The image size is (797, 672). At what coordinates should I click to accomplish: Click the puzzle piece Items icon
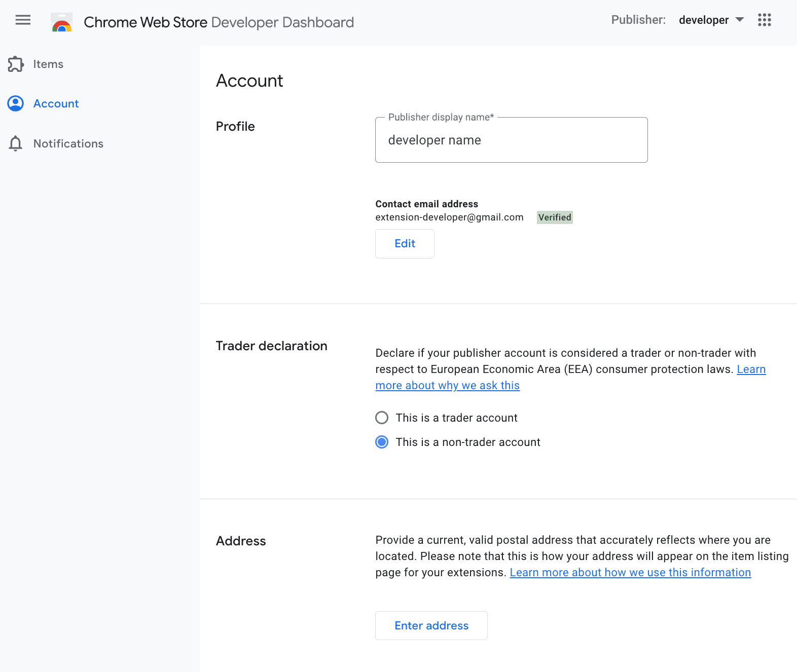pyautogui.click(x=16, y=64)
